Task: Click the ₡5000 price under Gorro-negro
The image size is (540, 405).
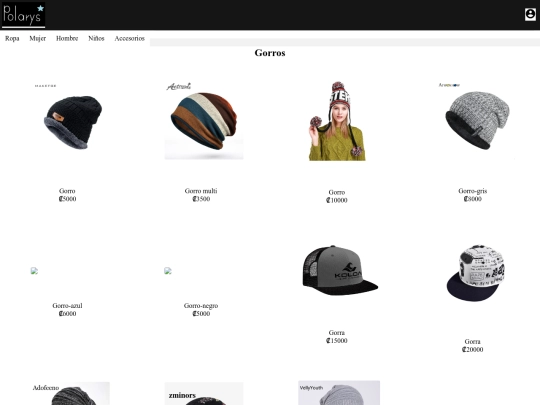Action: tap(201, 313)
